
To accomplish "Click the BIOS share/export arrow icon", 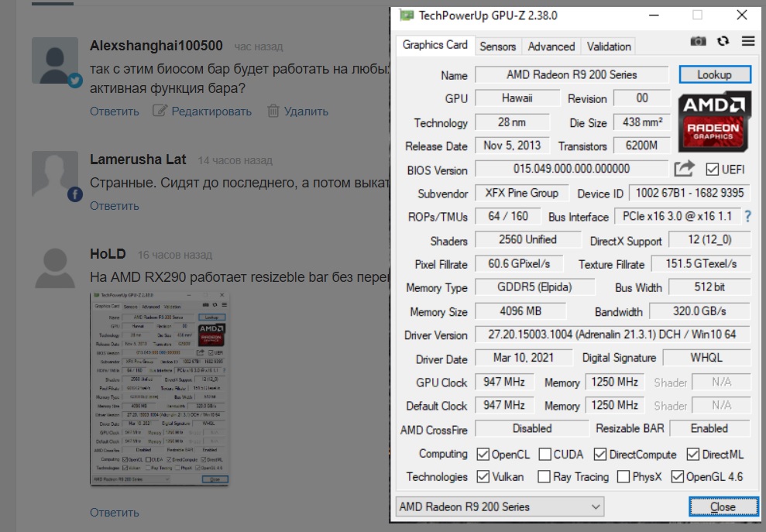I will click(x=684, y=169).
